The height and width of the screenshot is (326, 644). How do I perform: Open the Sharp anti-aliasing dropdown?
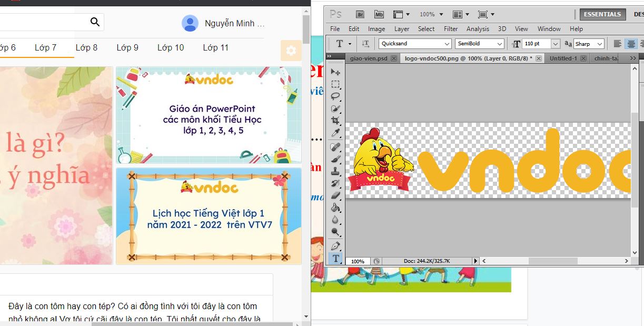pos(601,44)
